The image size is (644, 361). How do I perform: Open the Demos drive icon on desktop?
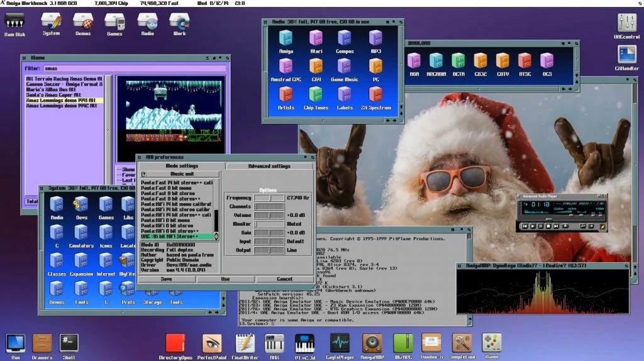point(83,24)
